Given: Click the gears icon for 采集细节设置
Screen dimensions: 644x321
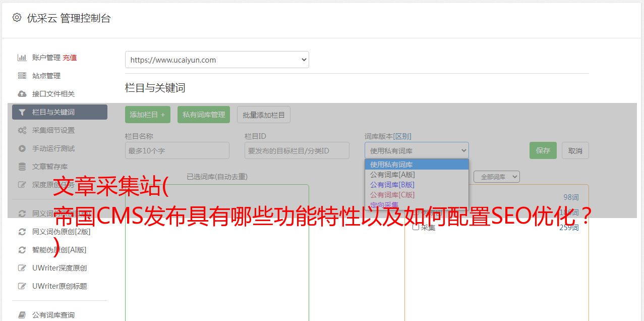Looking at the screenshot, I should (22, 130).
